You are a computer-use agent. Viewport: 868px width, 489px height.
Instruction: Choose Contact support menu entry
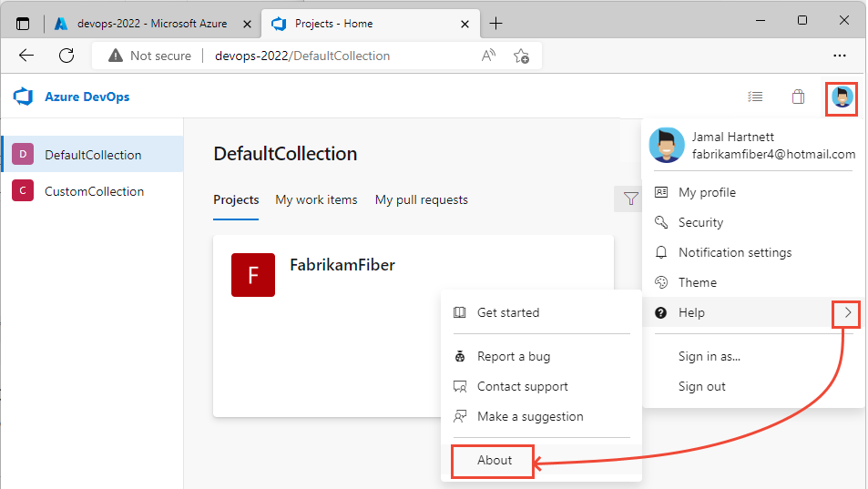[541, 386]
